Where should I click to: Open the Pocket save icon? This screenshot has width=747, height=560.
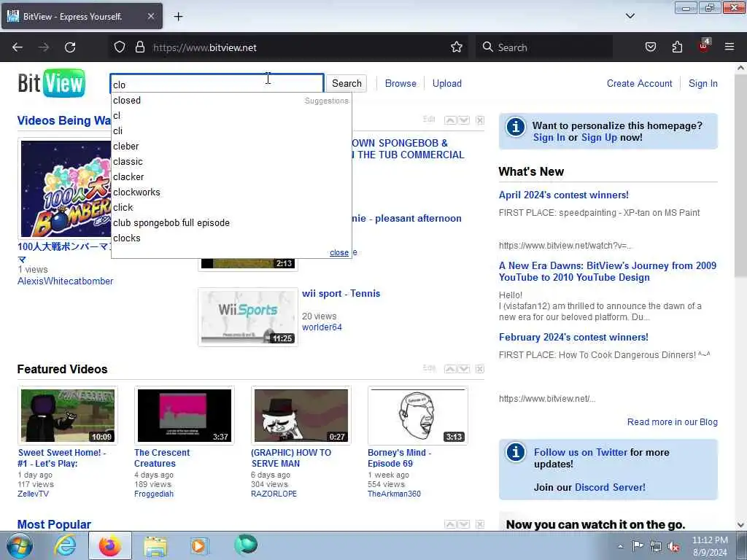(650, 47)
